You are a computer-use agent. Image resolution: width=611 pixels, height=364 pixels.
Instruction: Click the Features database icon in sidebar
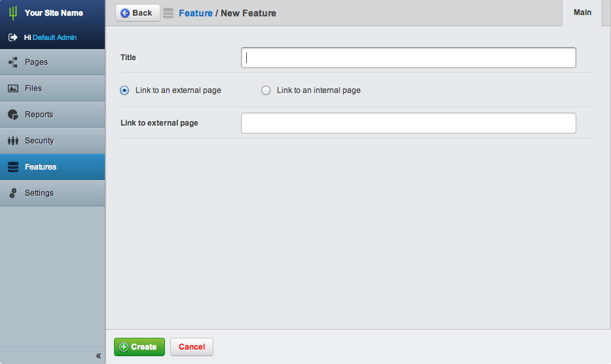[12, 167]
